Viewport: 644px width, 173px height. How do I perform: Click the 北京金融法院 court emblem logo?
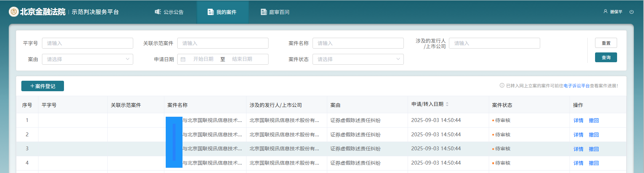pyautogui.click(x=14, y=12)
